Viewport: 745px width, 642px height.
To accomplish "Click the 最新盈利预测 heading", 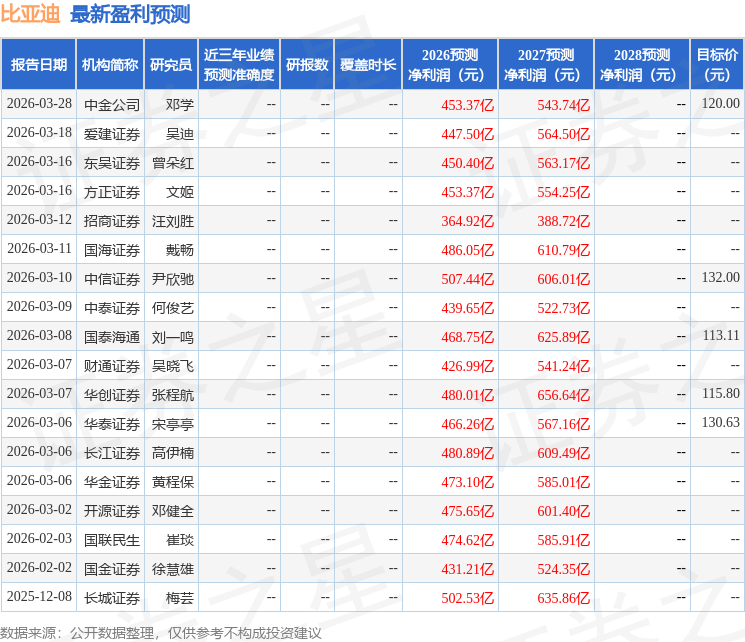I will click(x=130, y=14).
